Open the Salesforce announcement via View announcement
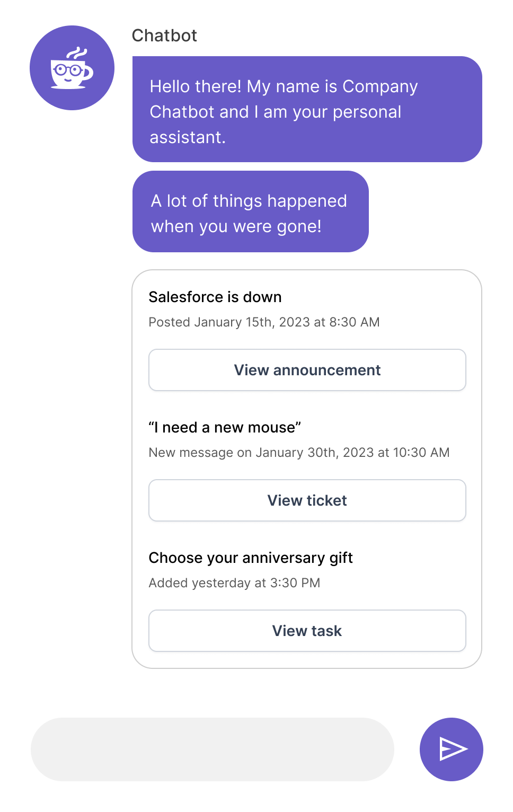513x812 pixels. [x=307, y=370]
